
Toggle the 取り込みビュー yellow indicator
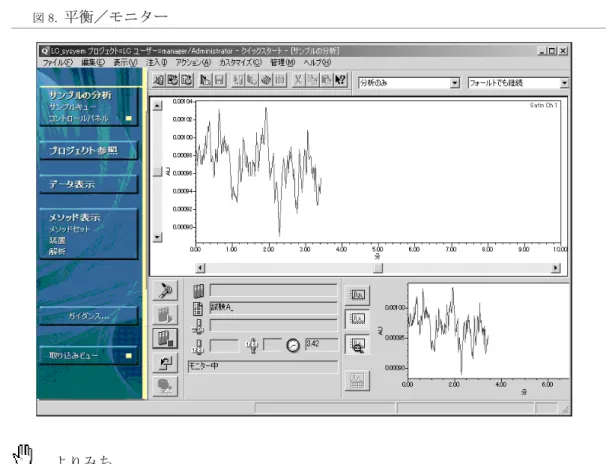(129, 356)
